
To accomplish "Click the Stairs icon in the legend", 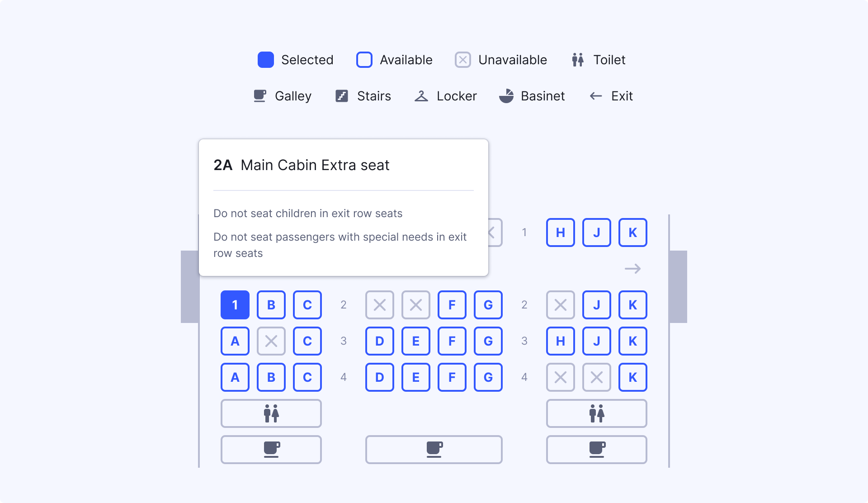I will click(x=341, y=96).
